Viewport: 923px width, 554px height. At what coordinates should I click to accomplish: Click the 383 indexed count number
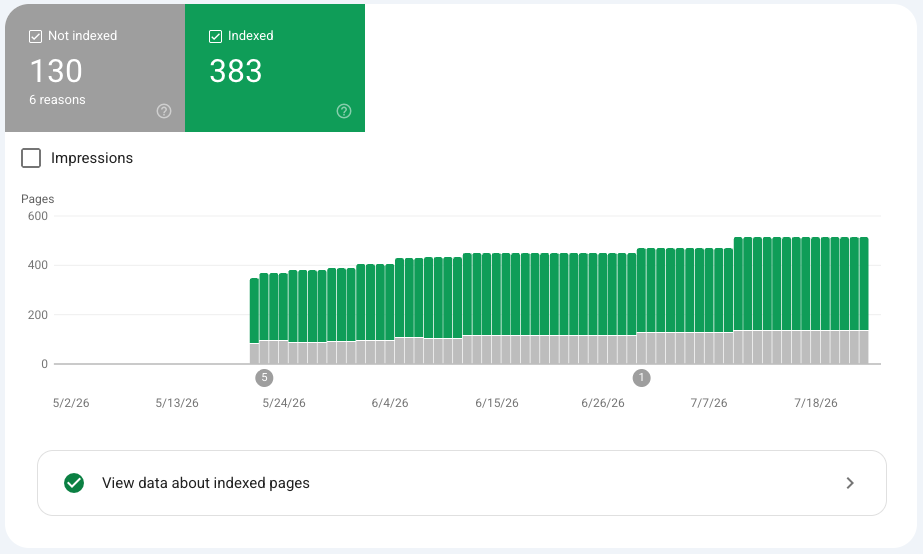coord(235,71)
